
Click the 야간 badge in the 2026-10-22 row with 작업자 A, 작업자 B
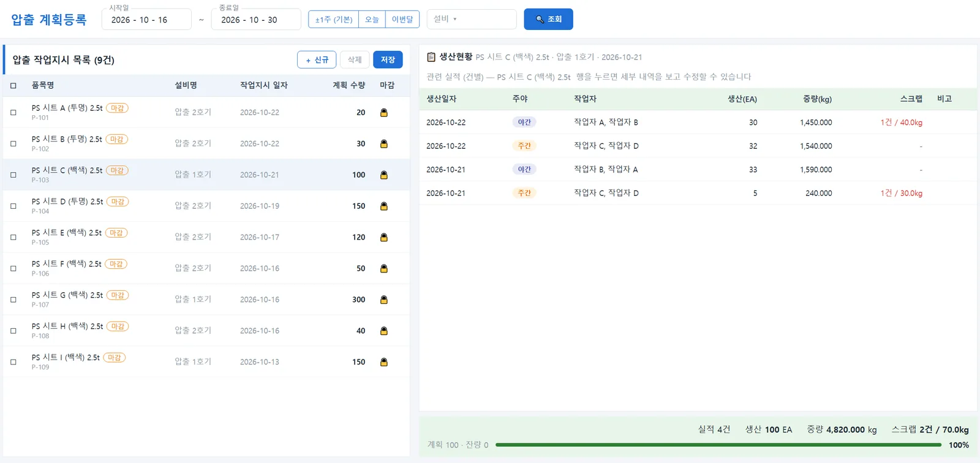coord(524,122)
